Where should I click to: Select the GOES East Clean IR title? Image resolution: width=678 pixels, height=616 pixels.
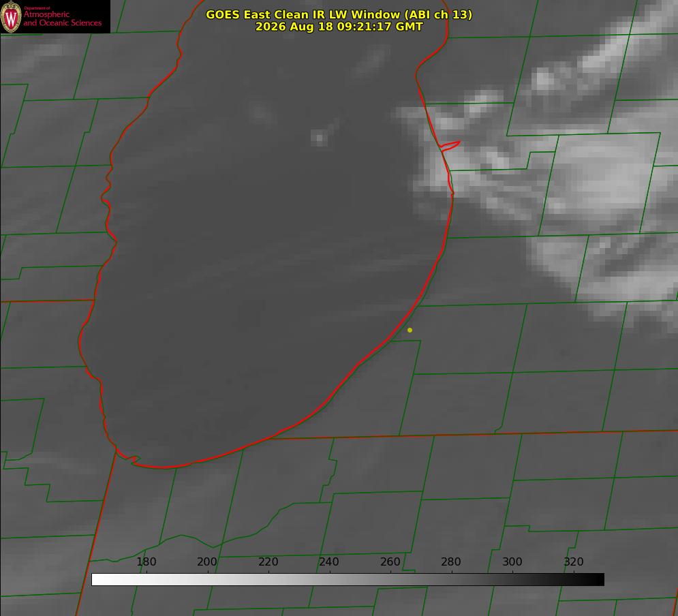tap(339, 14)
